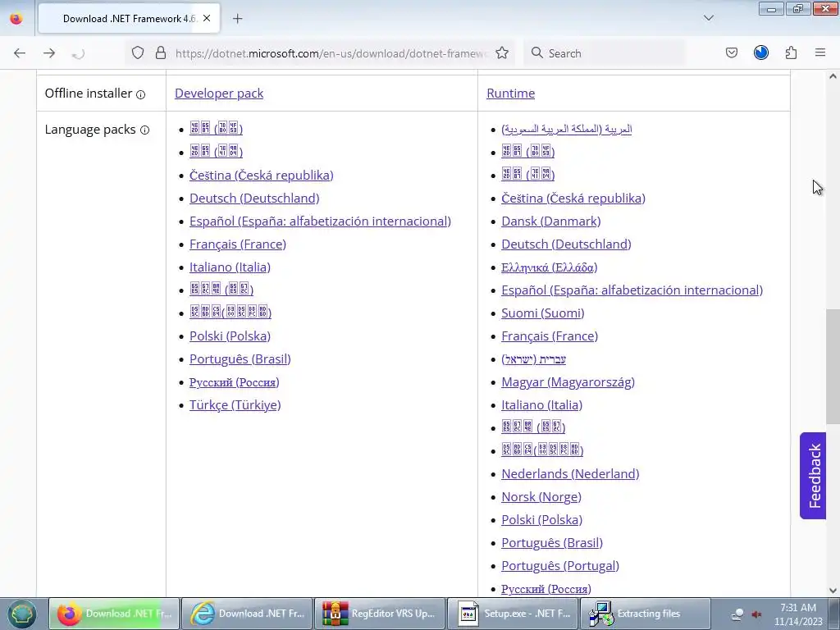This screenshot has width=840, height=630.
Task: Download Runtime Português (Brasil) pack
Action: pos(552,543)
